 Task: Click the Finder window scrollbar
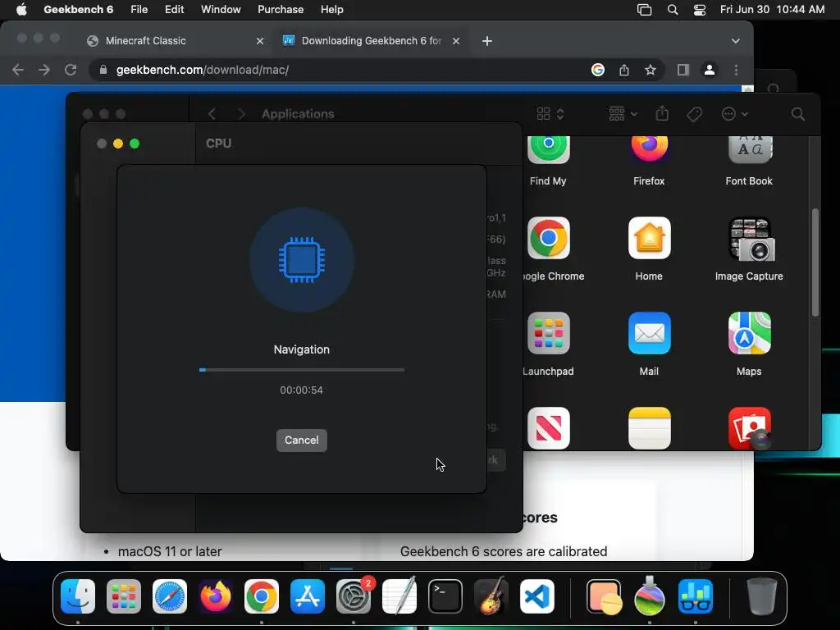815,262
